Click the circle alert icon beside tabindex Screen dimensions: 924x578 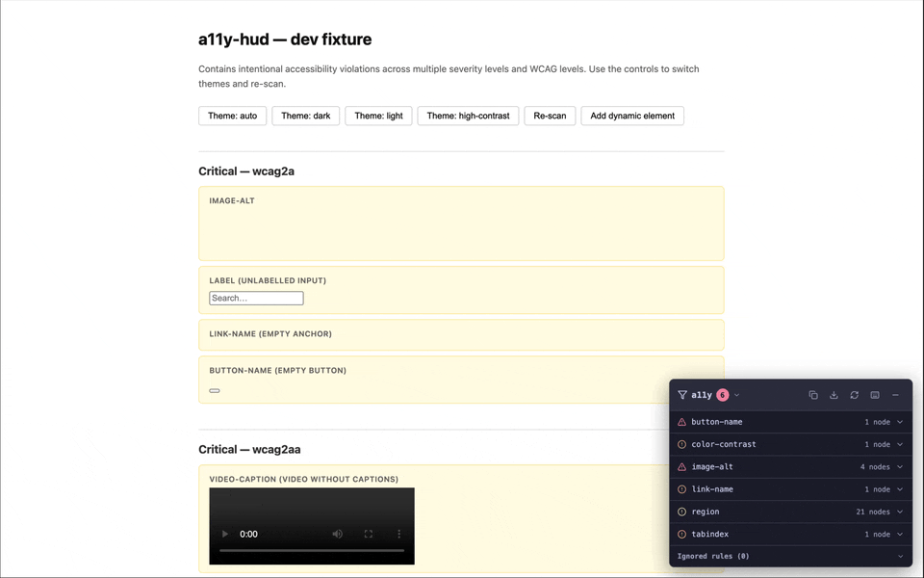click(681, 535)
